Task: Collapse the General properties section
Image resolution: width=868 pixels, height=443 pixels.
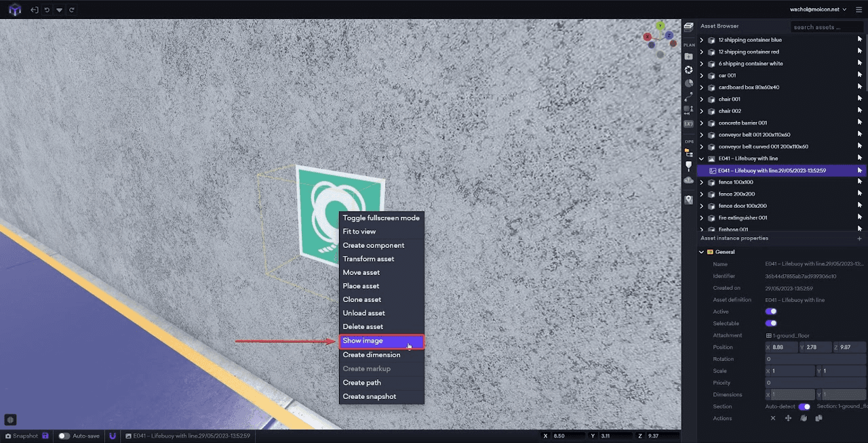Action: [702, 252]
